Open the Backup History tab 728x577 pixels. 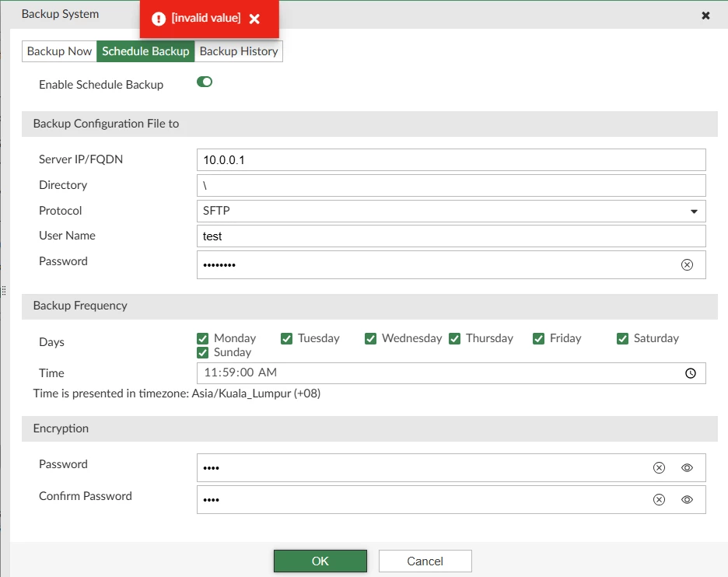pos(239,51)
